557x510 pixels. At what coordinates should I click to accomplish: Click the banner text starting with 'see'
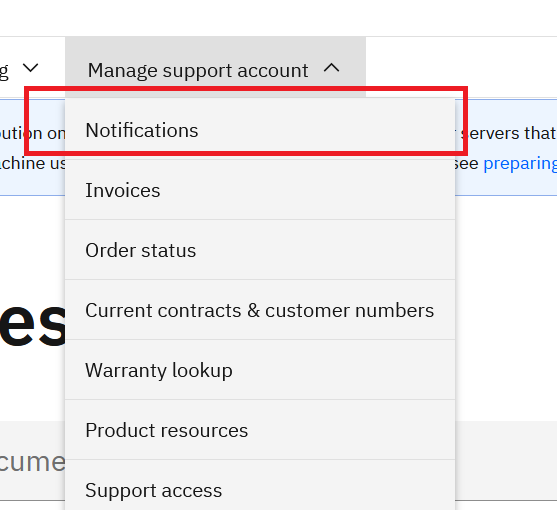click(x=466, y=163)
